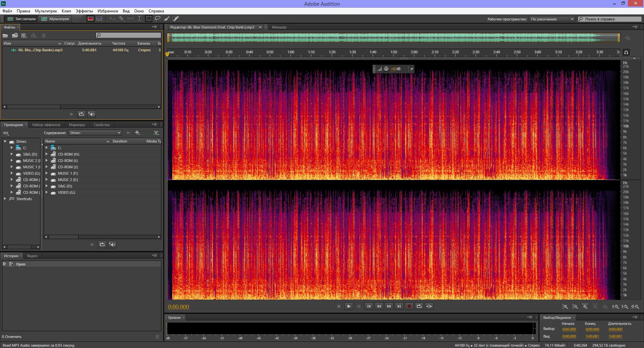The width and height of the screenshot is (644, 348).
Task: Select the Spot Healing Brush tool
Action: pyautogui.click(x=176, y=19)
